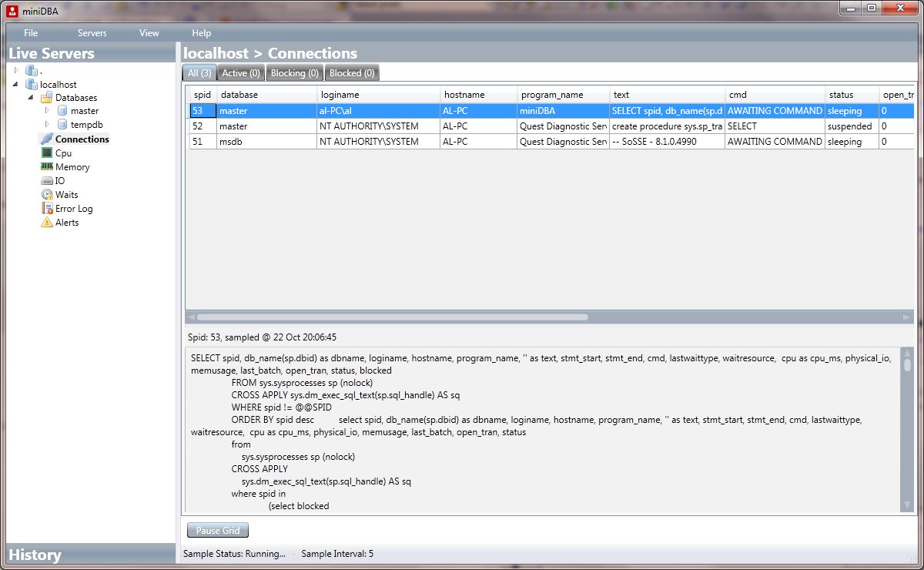The height and width of the screenshot is (570, 924).
Task: Open the File menu
Action: [31, 33]
